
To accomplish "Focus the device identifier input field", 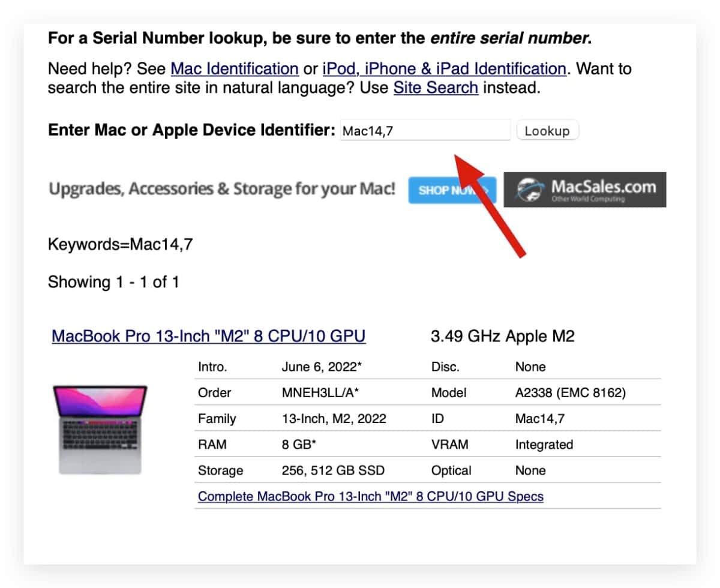I will [425, 130].
